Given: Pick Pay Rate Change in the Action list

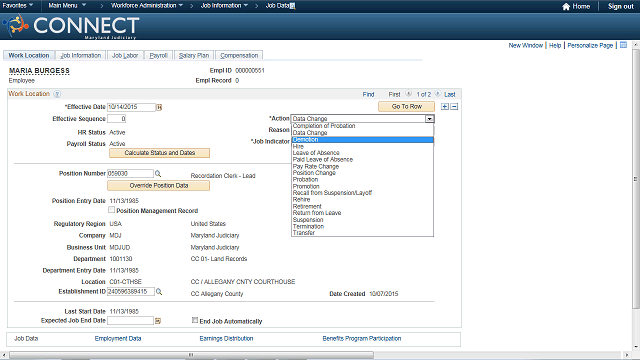Looking at the screenshot, I should click(x=362, y=166).
